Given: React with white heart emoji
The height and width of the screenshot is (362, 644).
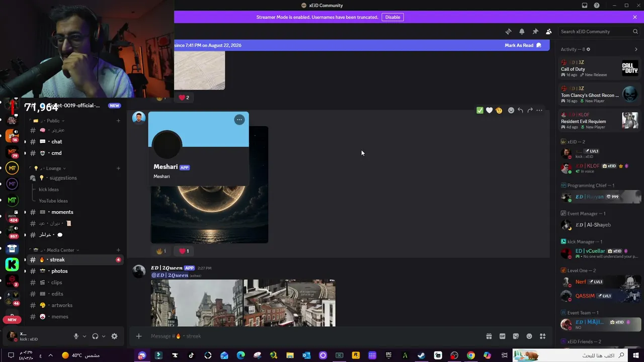Looking at the screenshot, I should coord(490,110).
